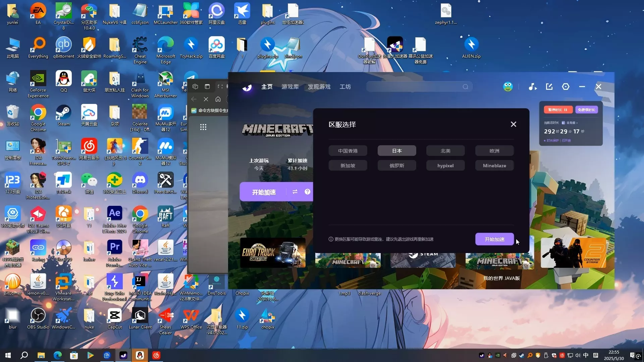Switch to the 游戏库 tab
The height and width of the screenshot is (362, 644).
pos(290,87)
